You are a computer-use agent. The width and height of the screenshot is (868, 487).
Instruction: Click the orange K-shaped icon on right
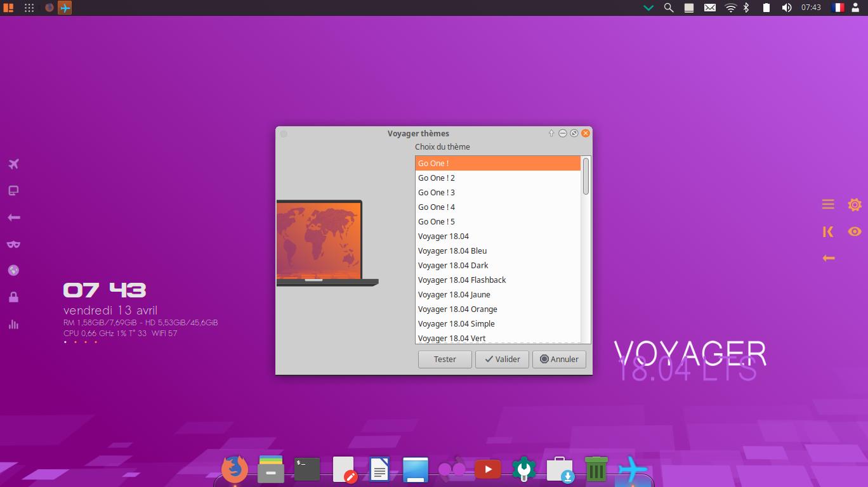pos(828,231)
